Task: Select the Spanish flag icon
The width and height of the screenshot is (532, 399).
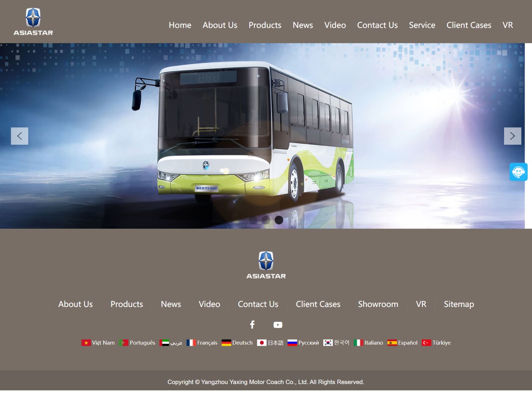Action: tap(392, 343)
